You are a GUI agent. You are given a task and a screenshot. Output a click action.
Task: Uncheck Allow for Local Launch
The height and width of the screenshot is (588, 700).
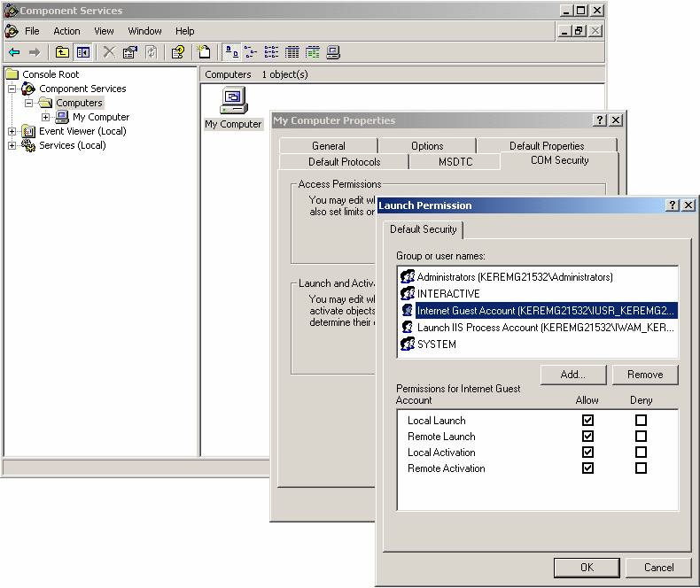[587, 421]
